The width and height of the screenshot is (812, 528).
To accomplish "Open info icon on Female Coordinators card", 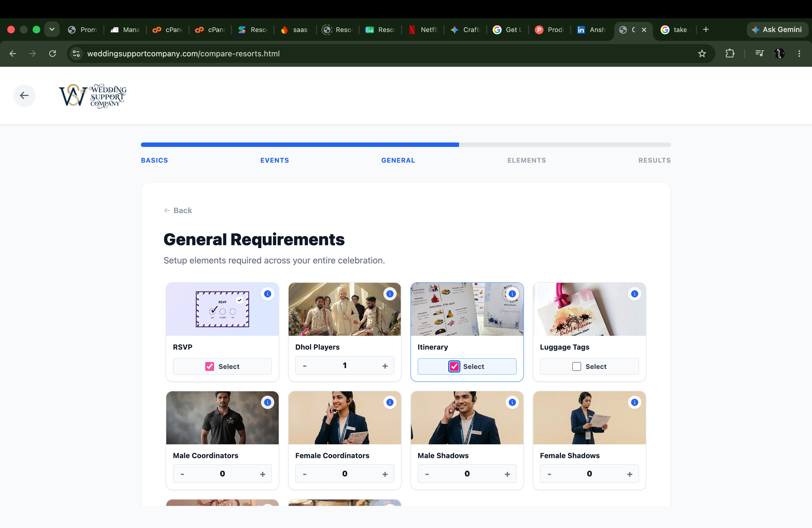I will click(390, 402).
